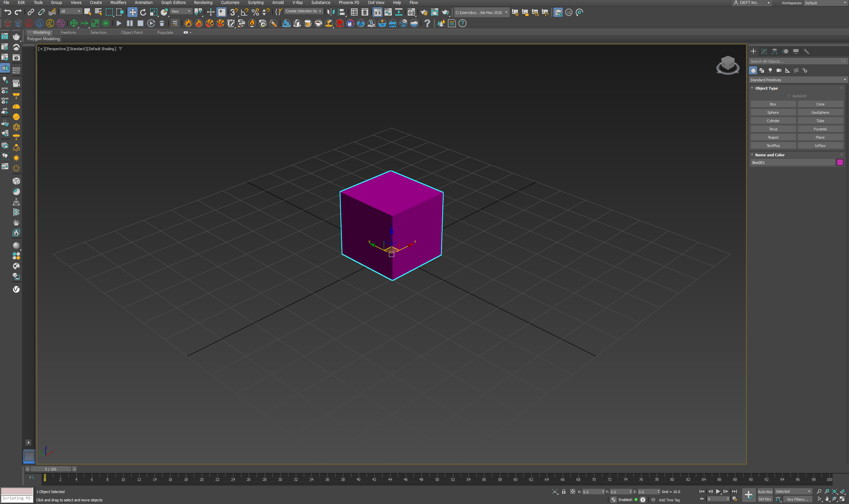Screen dimensions: 849x504
Task: Click the Mirror tool icon
Action: tap(330, 13)
